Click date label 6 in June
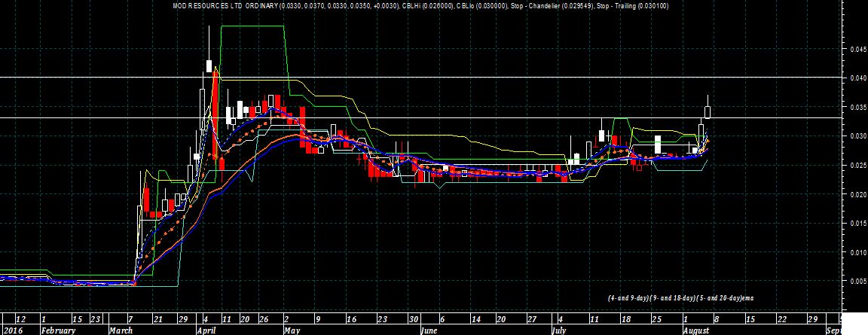 (x=442, y=319)
